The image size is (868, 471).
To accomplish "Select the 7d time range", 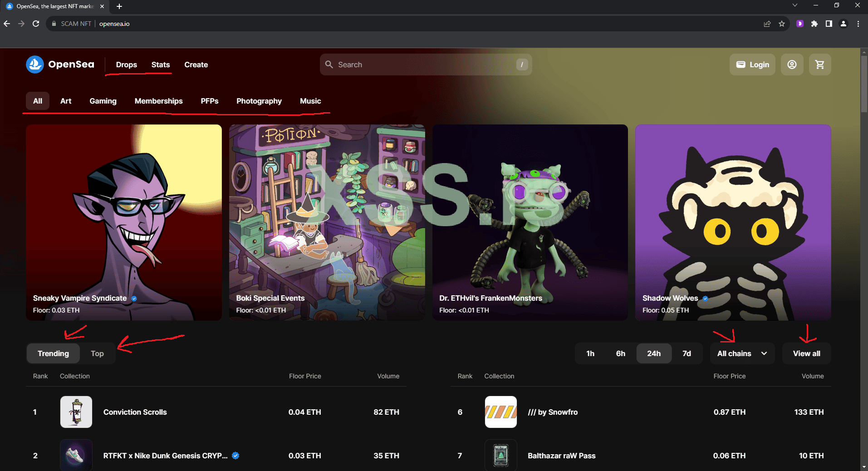I will (687, 353).
